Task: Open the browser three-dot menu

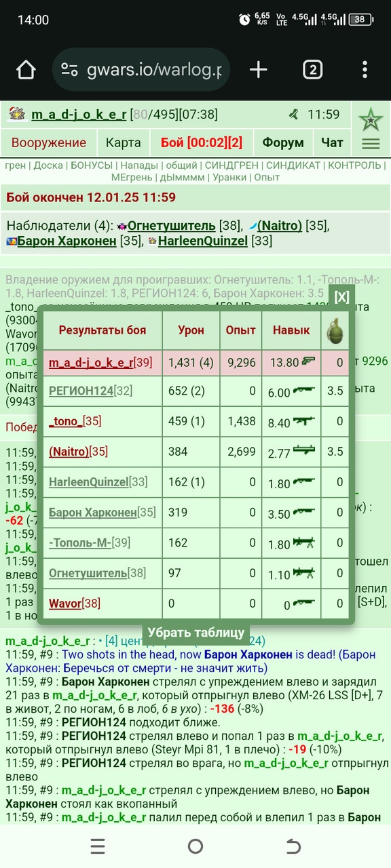Action: (x=365, y=69)
